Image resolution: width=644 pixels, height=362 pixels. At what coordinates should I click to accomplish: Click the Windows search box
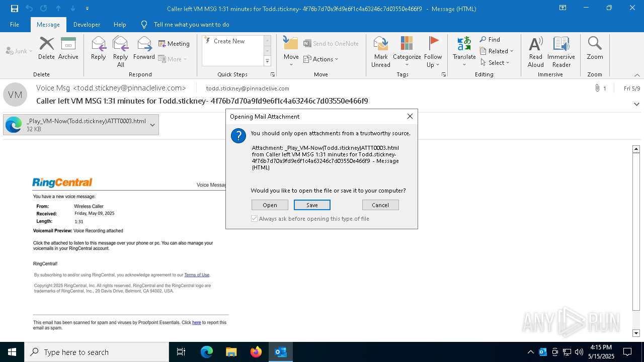tap(97, 352)
